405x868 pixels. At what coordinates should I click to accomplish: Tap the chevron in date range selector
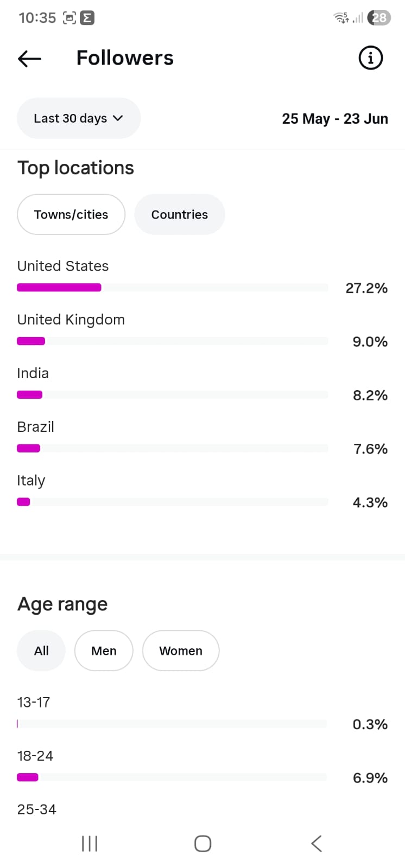[x=118, y=118]
